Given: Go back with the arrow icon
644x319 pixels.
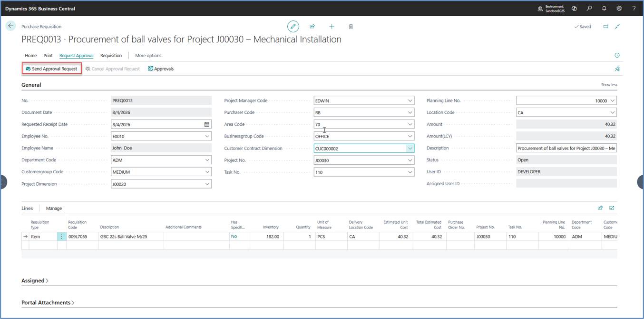Looking at the screenshot, I should (10, 26).
